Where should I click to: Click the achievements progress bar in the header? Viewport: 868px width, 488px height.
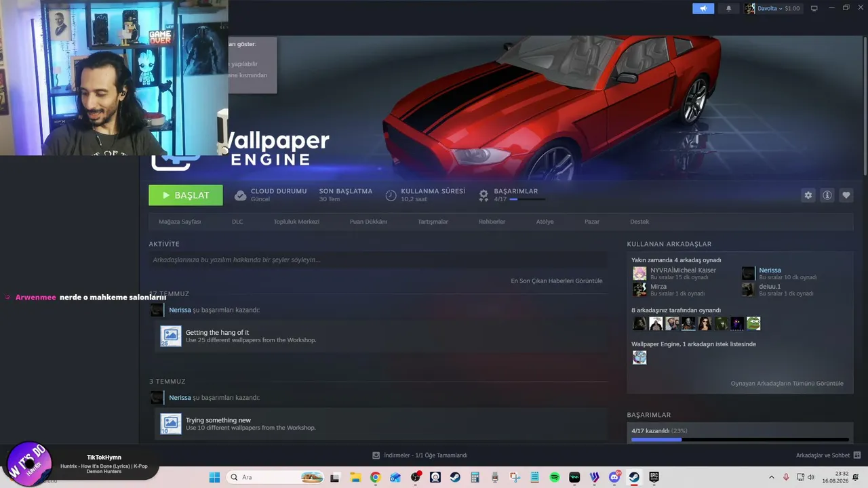tap(527, 199)
